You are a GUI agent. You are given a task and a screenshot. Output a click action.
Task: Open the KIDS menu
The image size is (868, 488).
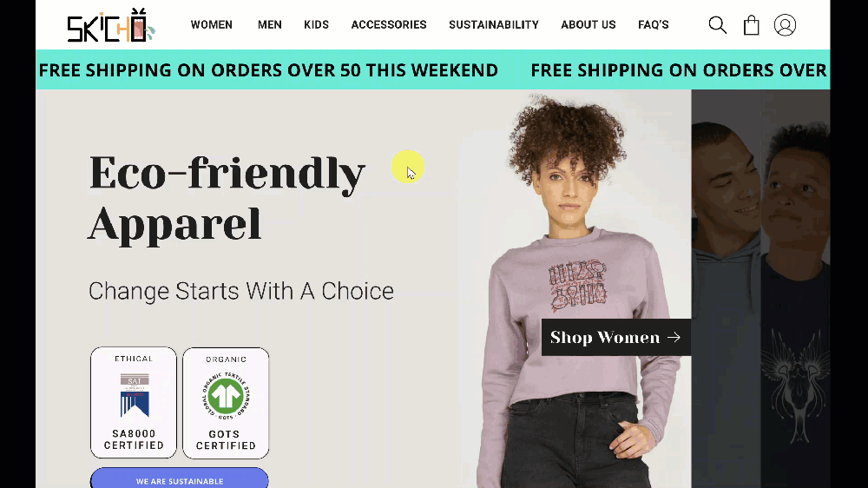click(x=316, y=25)
